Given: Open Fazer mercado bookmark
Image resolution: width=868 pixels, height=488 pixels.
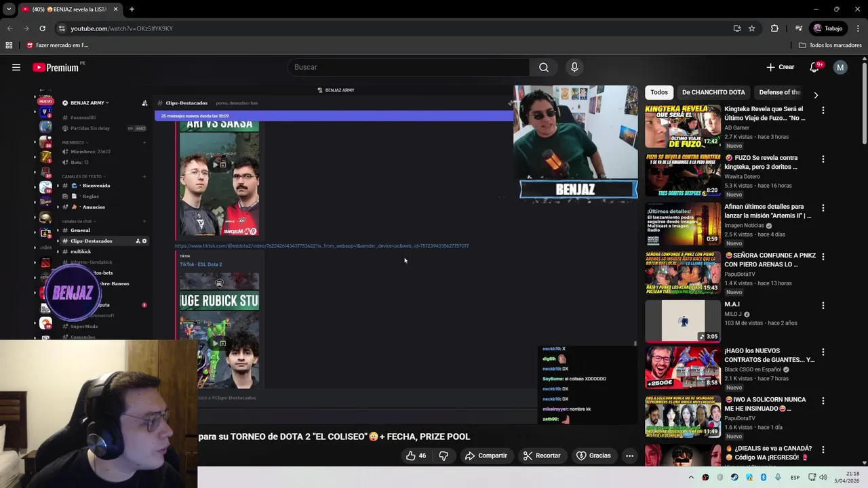Looking at the screenshot, I should [x=57, y=45].
